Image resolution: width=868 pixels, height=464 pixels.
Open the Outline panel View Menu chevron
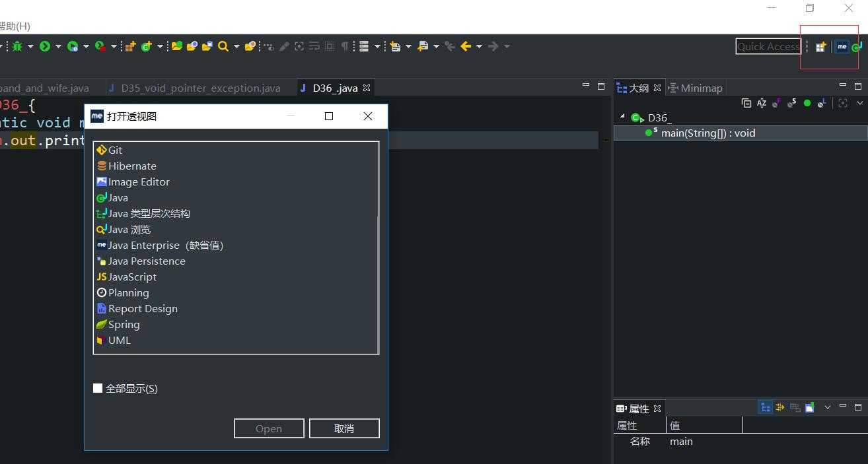coord(859,103)
